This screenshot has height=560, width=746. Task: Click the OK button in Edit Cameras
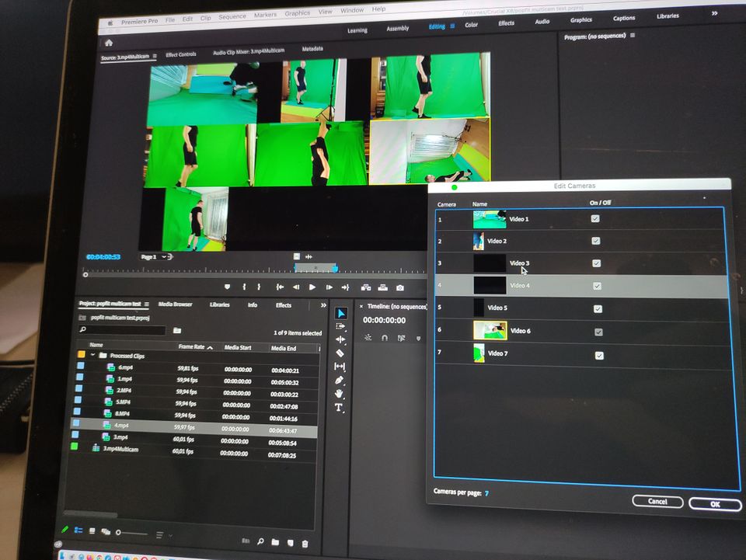click(714, 504)
